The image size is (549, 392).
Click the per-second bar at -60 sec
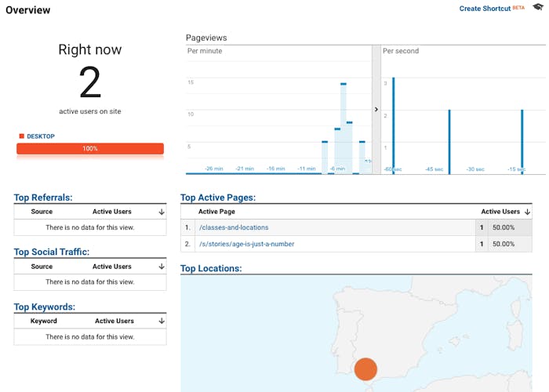pos(394,125)
